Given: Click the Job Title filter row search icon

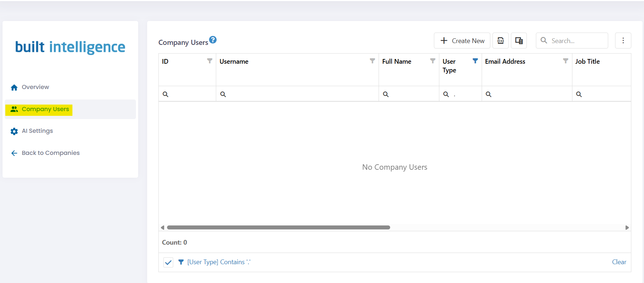Looking at the screenshot, I should (579, 94).
